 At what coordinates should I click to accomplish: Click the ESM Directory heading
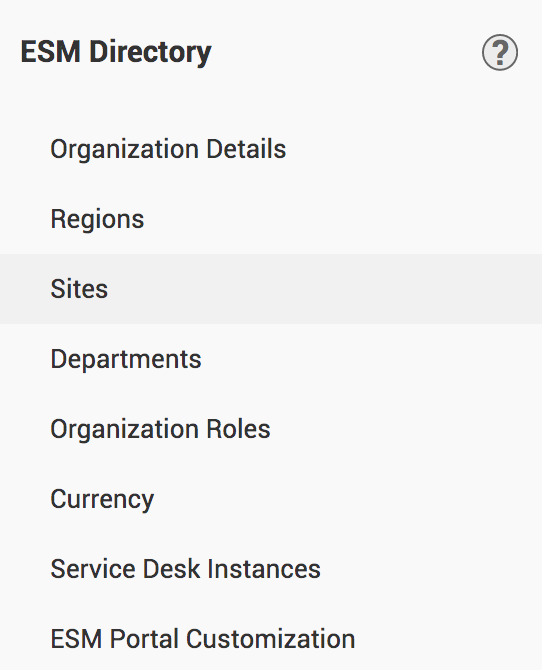pyautogui.click(x=116, y=52)
